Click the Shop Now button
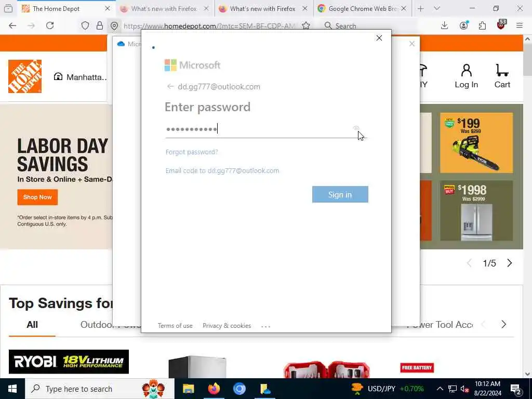 click(37, 197)
